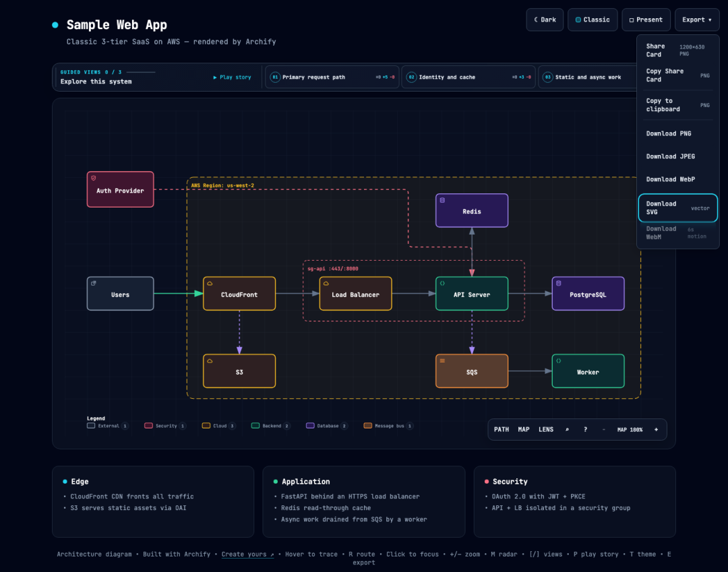Choose Download JPEG
728x572 pixels.
(678, 156)
